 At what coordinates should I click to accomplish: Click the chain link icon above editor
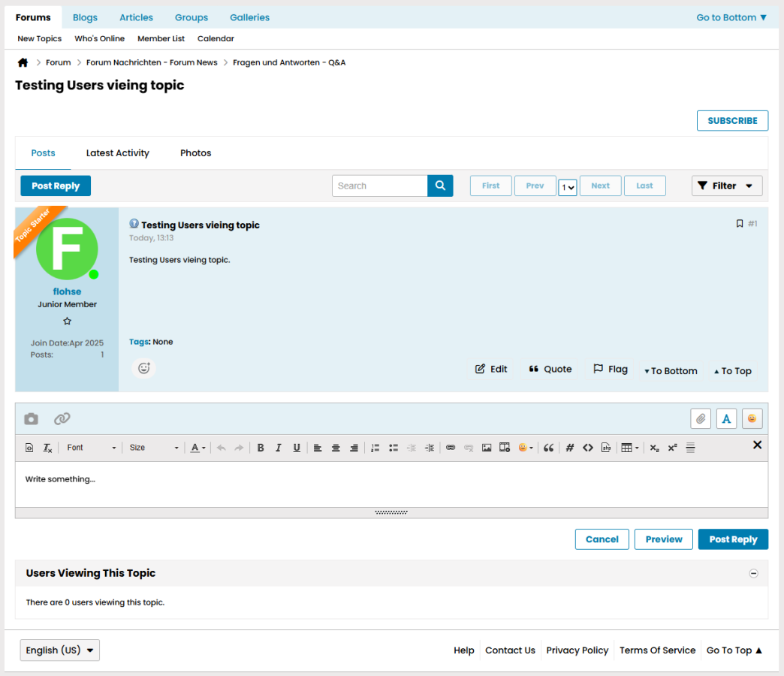[x=62, y=418]
